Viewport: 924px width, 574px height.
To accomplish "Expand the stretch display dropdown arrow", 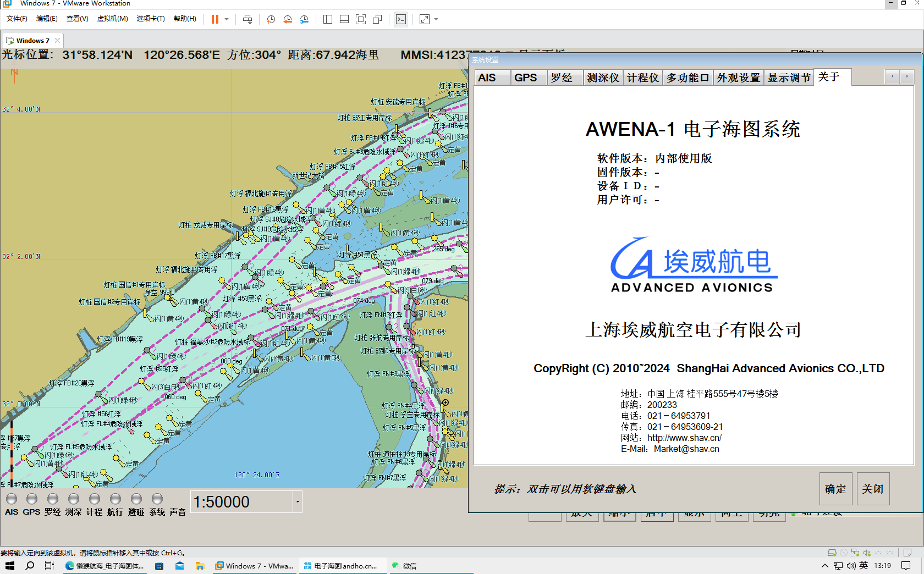I will pyautogui.click(x=436, y=19).
